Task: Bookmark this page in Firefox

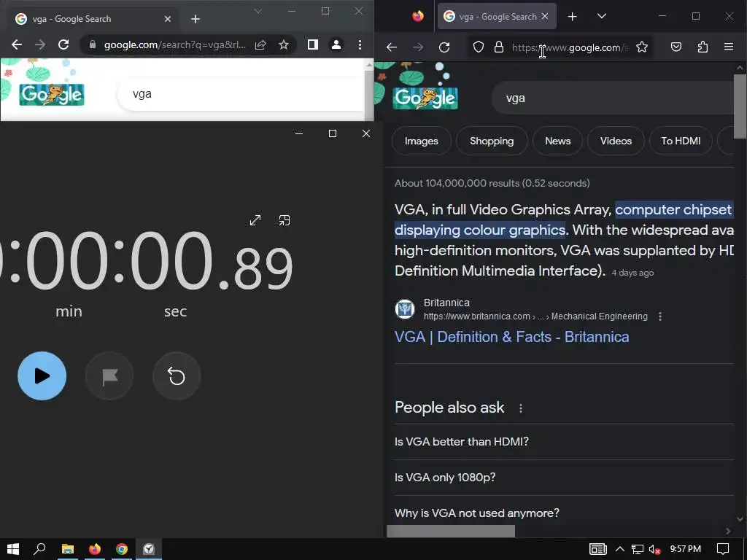Action: (x=642, y=47)
